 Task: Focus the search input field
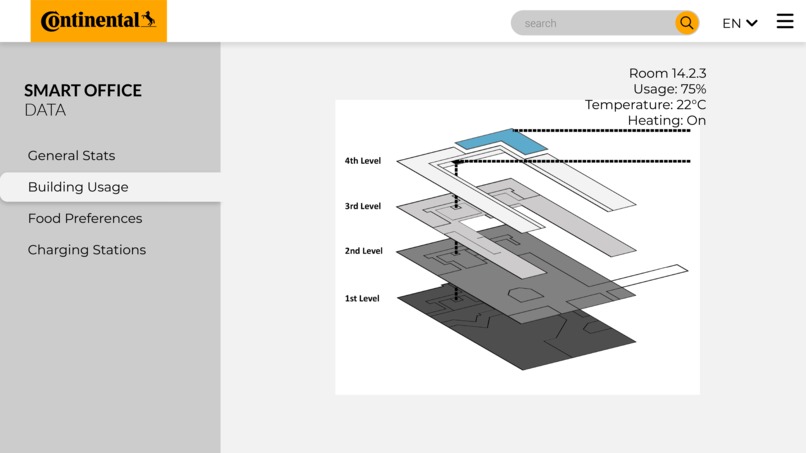click(x=593, y=23)
